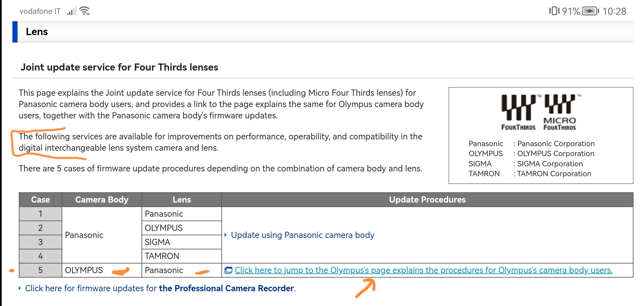Open the Olympus's page procedures link

point(423,270)
